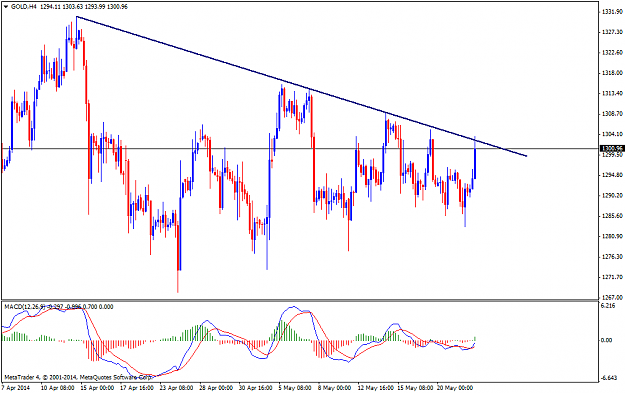Click the 1313.40 price scale label
This screenshot has width=625, height=393.
pyautogui.click(x=613, y=93)
